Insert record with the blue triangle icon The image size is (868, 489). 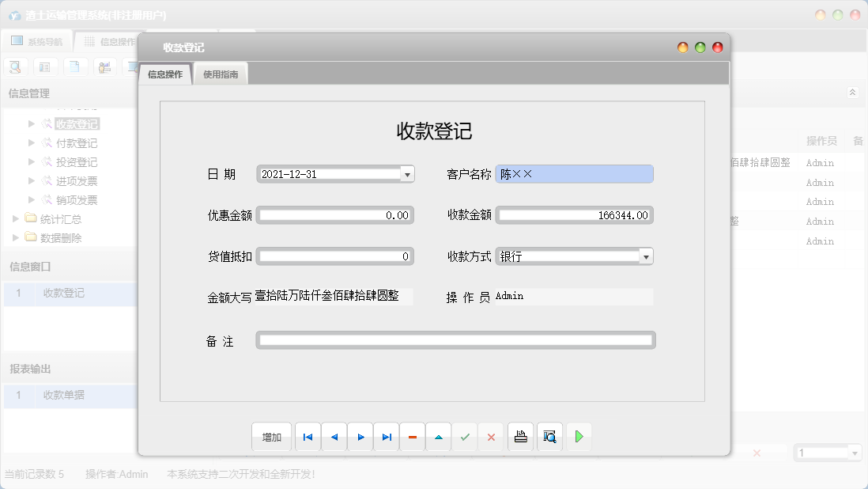pyautogui.click(x=438, y=436)
